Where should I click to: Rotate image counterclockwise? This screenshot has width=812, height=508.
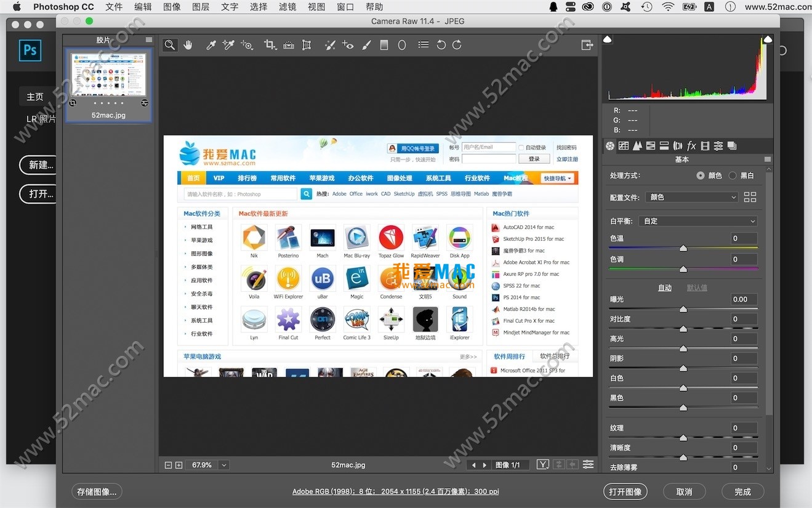coord(441,45)
